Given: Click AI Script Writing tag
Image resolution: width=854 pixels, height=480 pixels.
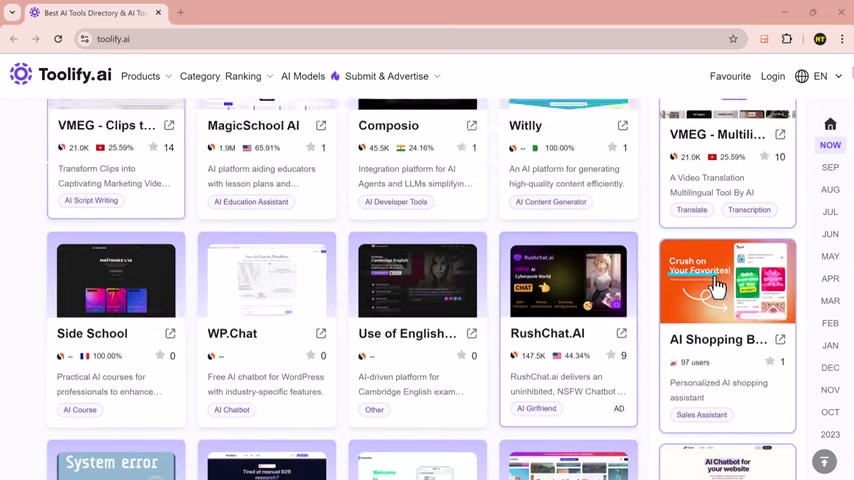Looking at the screenshot, I should pyautogui.click(x=91, y=200).
